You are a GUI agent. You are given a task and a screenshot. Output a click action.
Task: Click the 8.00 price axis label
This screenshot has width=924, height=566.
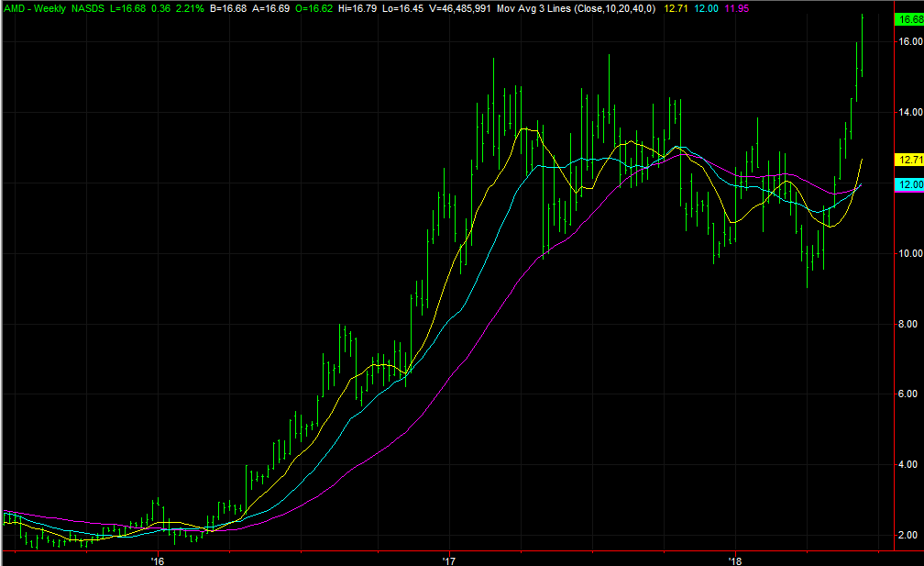click(907, 325)
